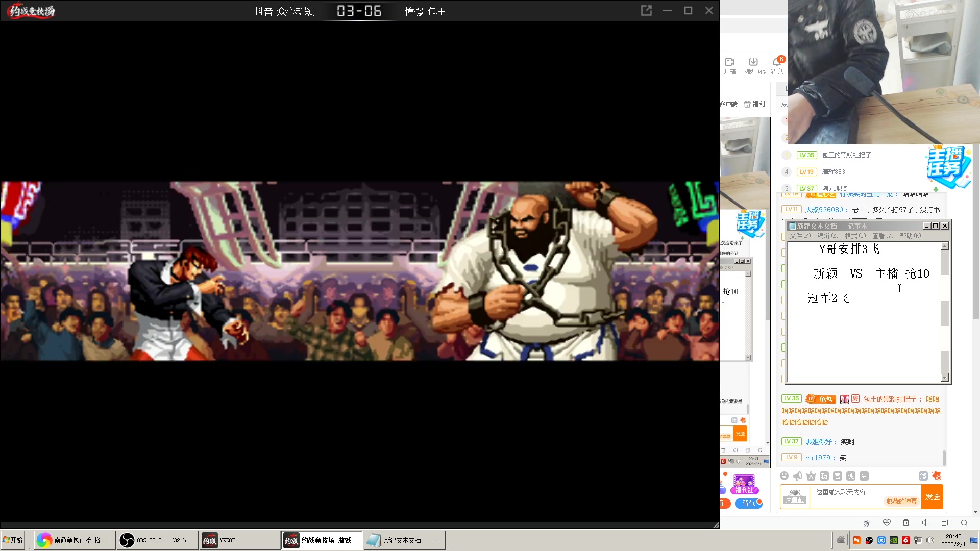This screenshot has width=980, height=551.
Task: Click the 梗 meme icon in chat toolbar
Action: tap(851, 476)
